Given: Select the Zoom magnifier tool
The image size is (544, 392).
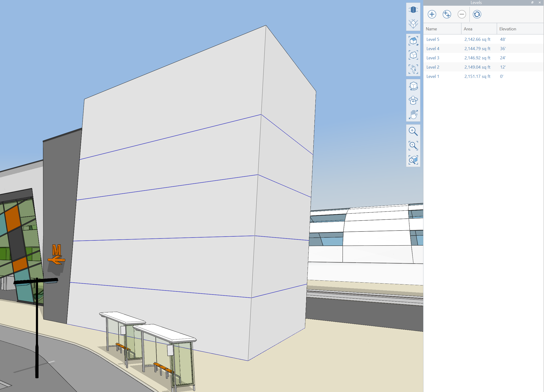Looking at the screenshot, I should [413, 131].
